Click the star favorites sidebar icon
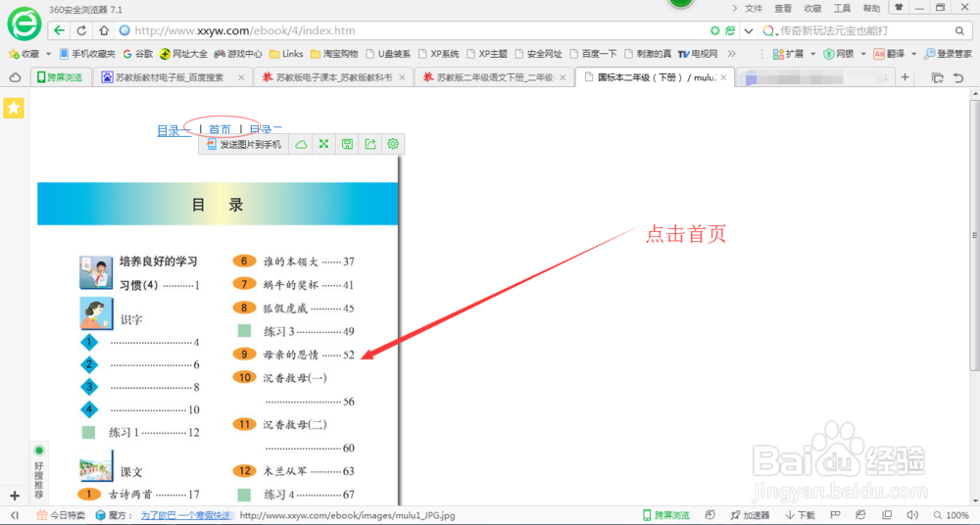Image resolution: width=980 pixels, height=525 pixels. tap(14, 108)
